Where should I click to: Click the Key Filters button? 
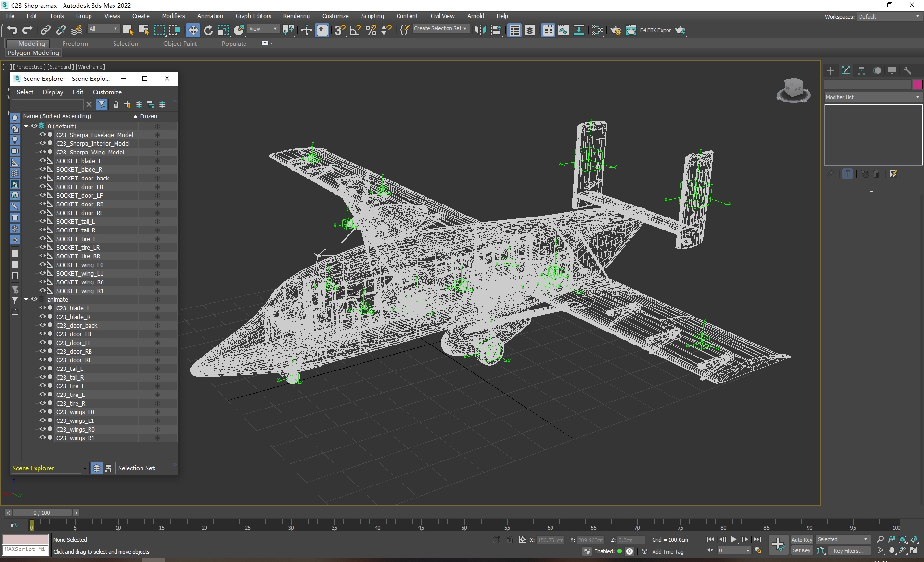pos(848,551)
